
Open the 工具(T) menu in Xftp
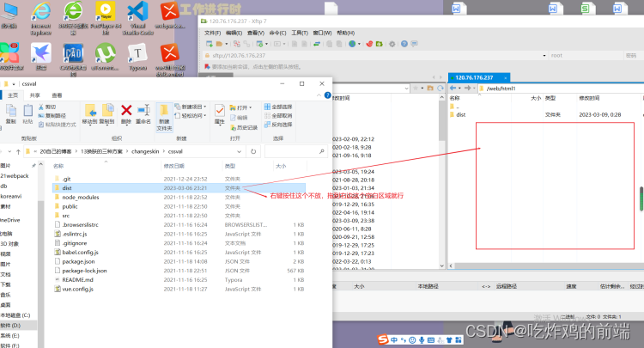300,33
